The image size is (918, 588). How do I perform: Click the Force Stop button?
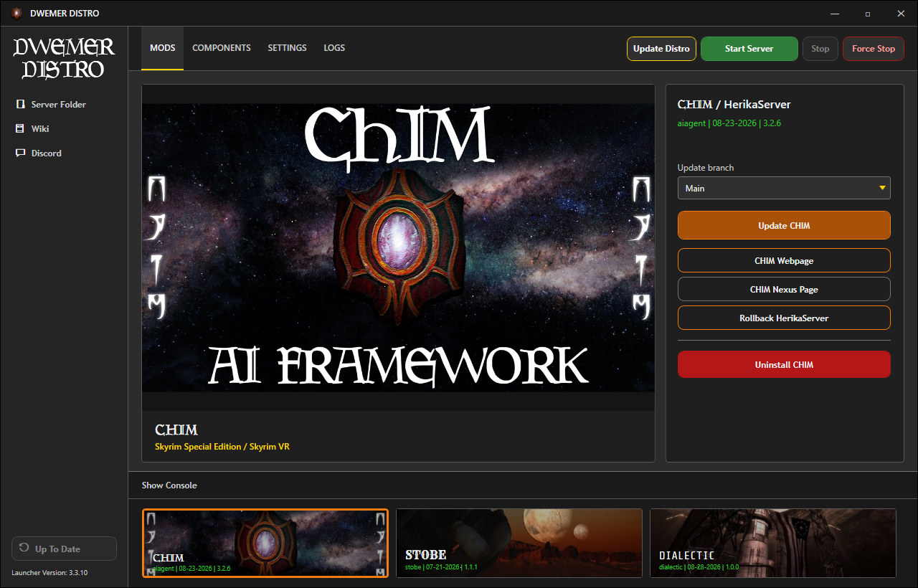point(873,49)
